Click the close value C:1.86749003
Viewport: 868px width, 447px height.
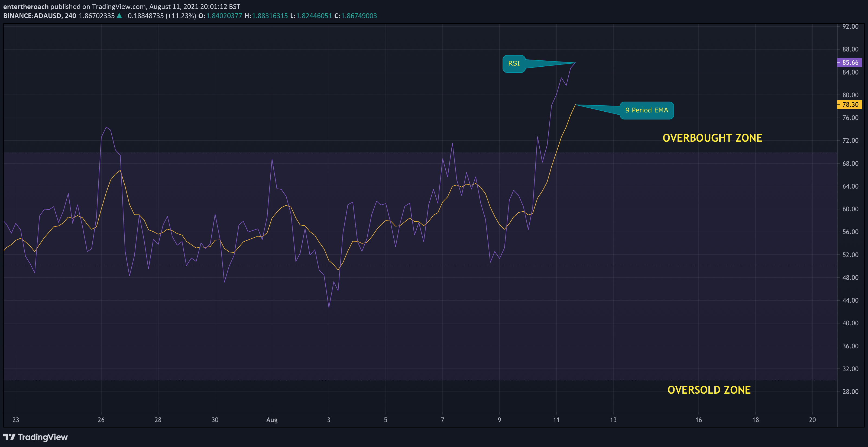point(355,16)
